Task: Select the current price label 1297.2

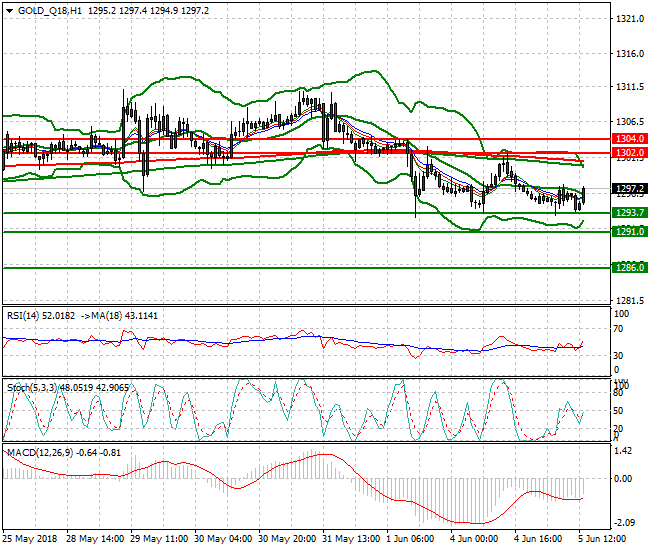Action: click(x=629, y=189)
